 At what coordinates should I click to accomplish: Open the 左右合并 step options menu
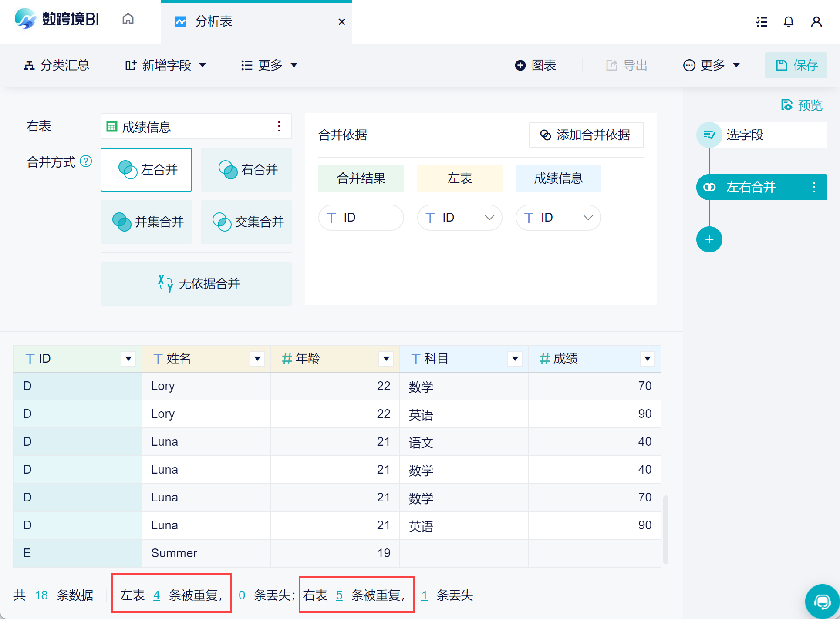813,187
